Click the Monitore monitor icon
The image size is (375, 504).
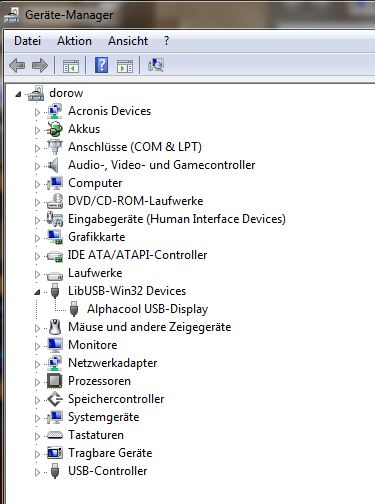click(55, 345)
